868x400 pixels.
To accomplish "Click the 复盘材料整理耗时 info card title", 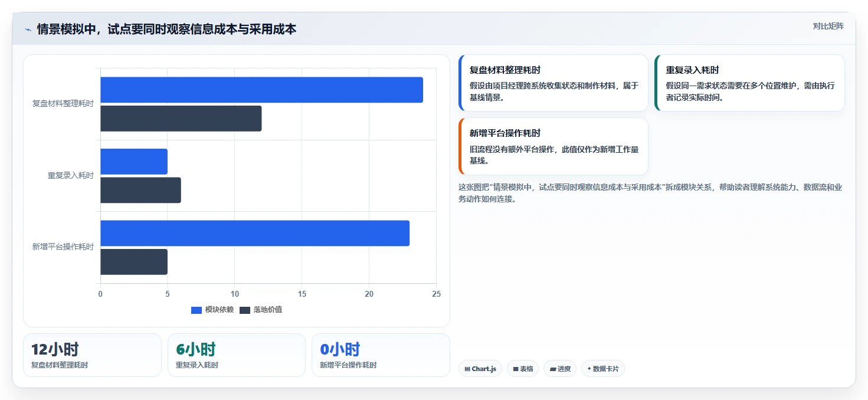I will [505, 70].
